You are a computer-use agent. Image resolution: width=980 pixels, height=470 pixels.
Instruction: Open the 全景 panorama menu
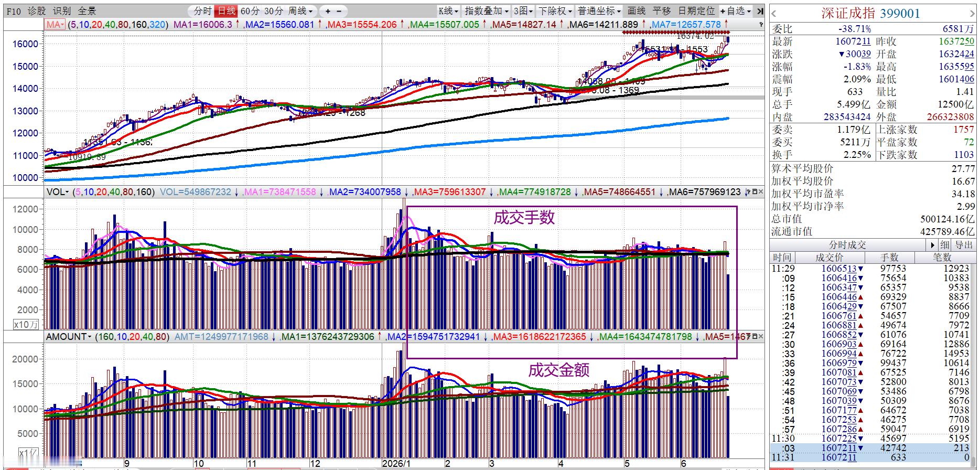[x=87, y=11]
